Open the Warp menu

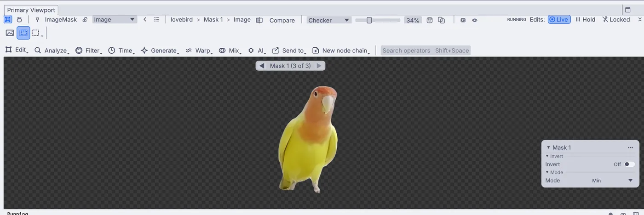(x=199, y=50)
